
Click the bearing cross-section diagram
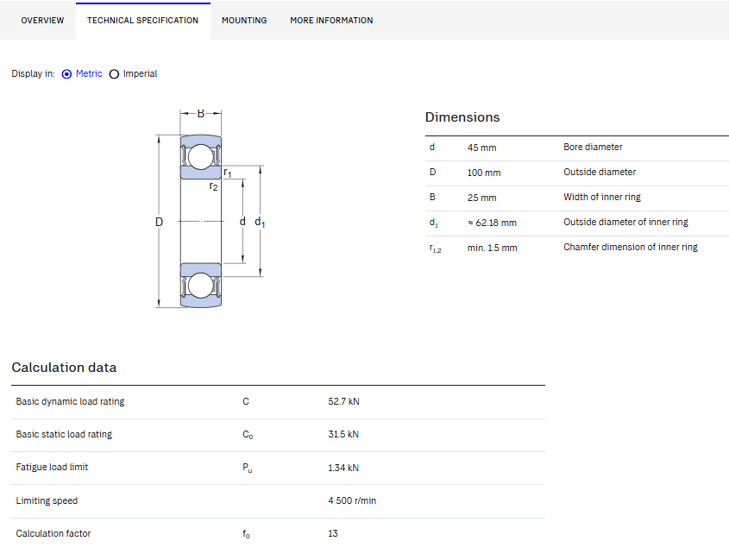211,209
